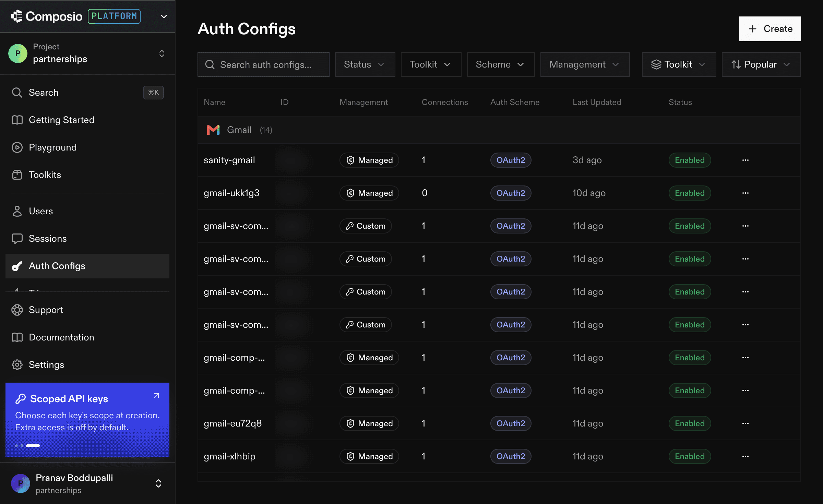Click the magnifier icon in the search field
This screenshot has width=823, height=504.
tap(210, 64)
